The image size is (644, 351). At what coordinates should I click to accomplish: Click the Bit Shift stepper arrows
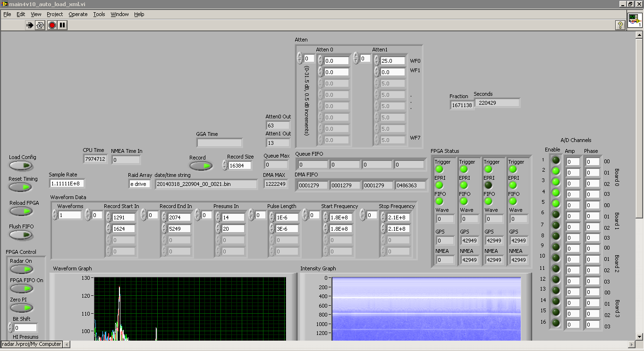click(10, 327)
